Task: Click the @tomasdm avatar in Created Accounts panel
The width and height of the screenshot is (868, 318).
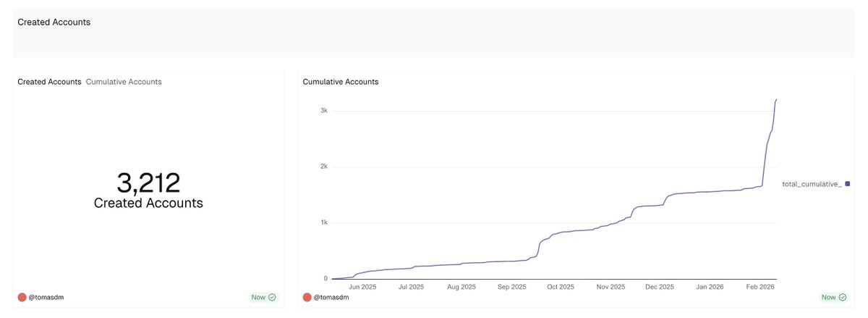Action: (x=22, y=297)
